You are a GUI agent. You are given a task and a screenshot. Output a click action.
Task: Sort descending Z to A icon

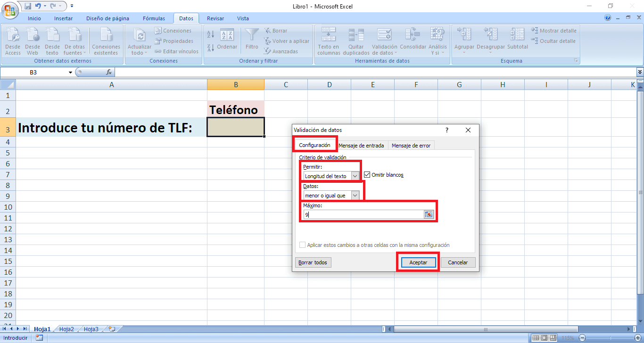(x=211, y=47)
